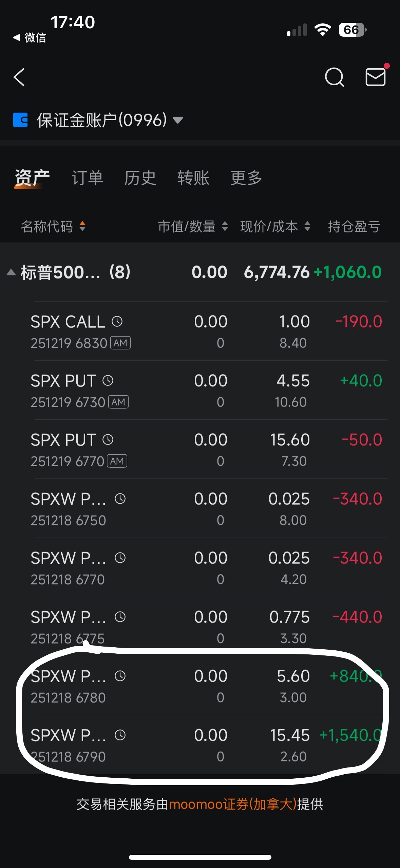Viewport: 400px width, 868px height.
Task: Tap clock icon beside SPX CALL
Action: click(117, 321)
